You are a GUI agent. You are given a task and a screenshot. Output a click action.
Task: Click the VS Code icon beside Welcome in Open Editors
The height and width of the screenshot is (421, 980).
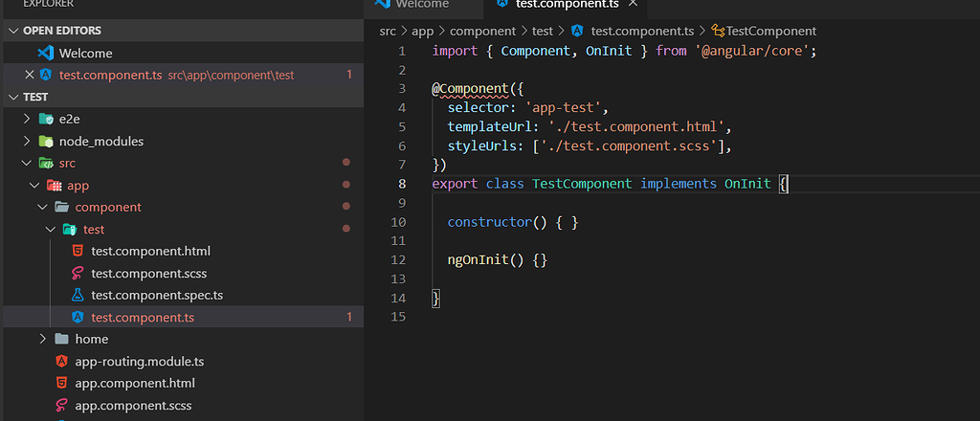click(45, 53)
